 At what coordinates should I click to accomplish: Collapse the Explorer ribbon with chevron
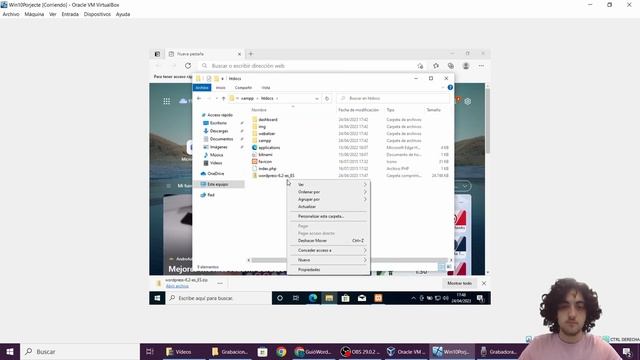pyautogui.click(x=443, y=87)
